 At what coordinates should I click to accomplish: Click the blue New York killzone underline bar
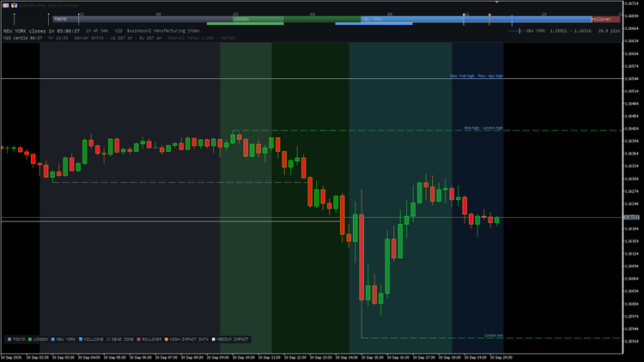(x=374, y=24)
